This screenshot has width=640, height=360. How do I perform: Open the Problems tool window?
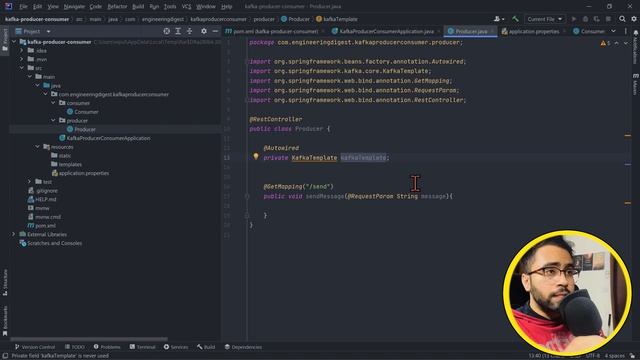107,347
